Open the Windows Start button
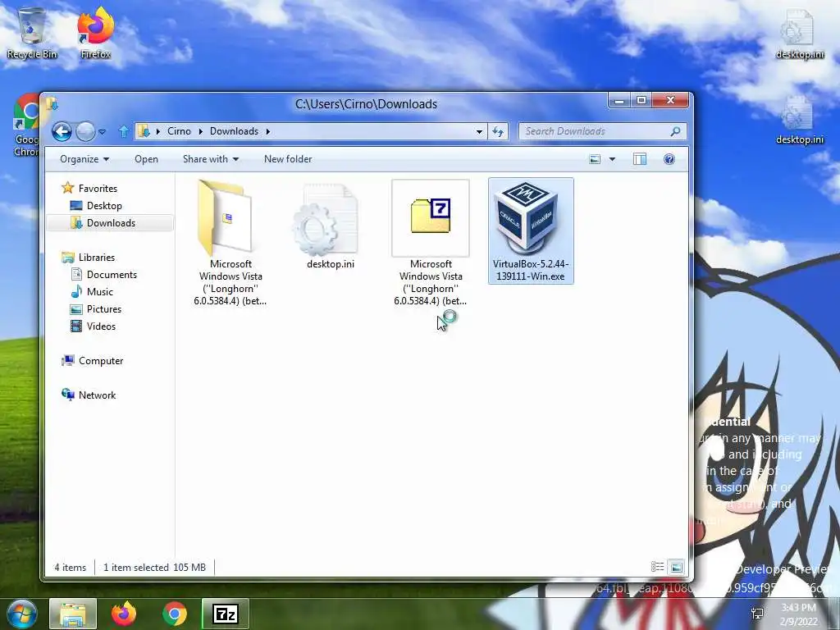The image size is (840, 630). [21, 614]
